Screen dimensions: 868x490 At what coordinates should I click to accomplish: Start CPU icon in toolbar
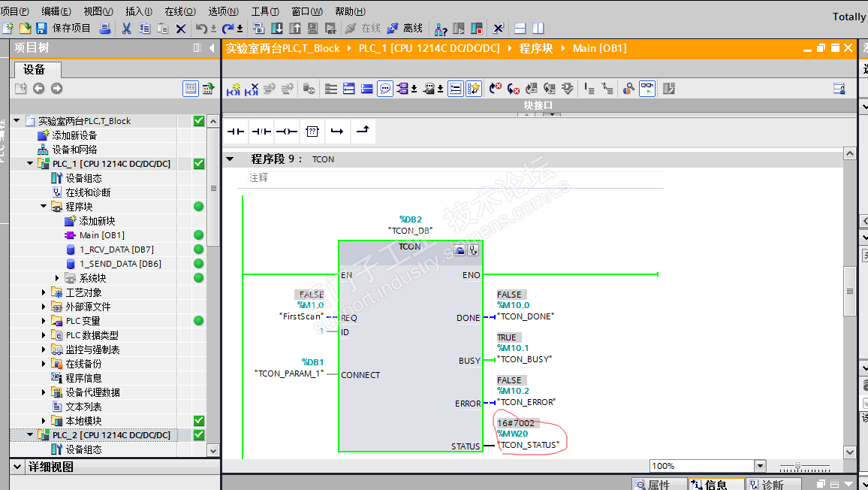point(459,29)
